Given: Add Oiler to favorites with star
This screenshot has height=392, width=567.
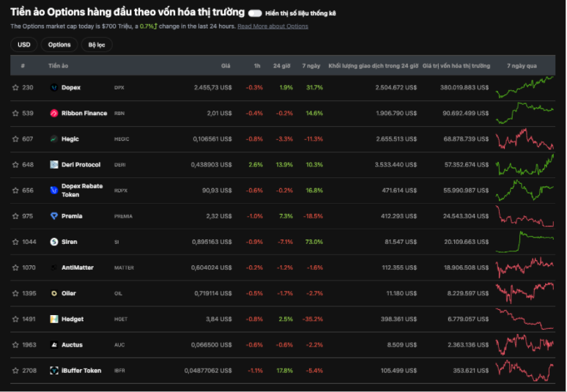Looking at the screenshot, I should tap(15, 294).
